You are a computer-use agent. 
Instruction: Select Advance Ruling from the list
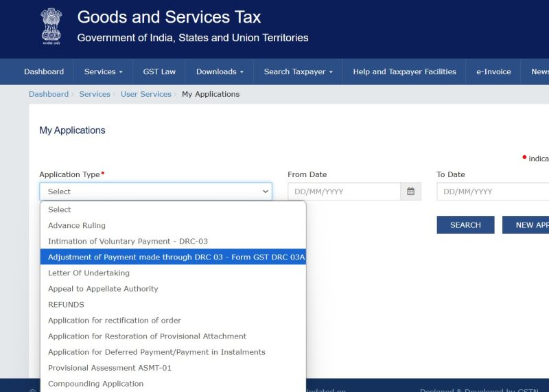click(x=77, y=225)
